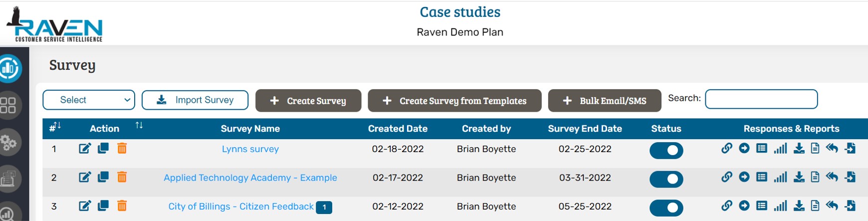Open the Select dropdown
Image resolution: width=868 pixels, height=221 pixels.
point(89,100)
